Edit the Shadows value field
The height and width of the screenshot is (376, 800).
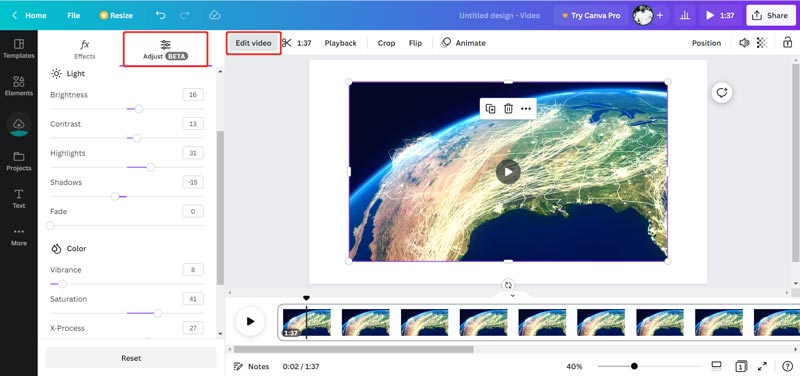coord(193,182)
